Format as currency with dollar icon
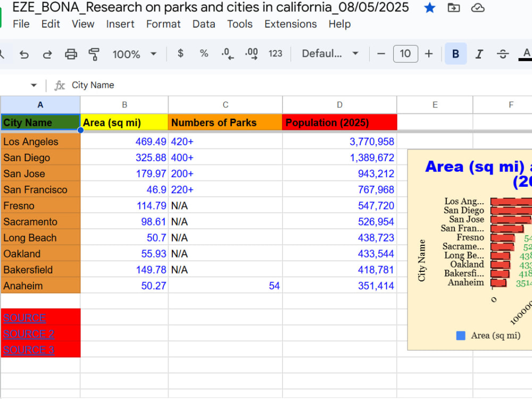This screenshot has width=532, height=399. (x=180, y=53)
